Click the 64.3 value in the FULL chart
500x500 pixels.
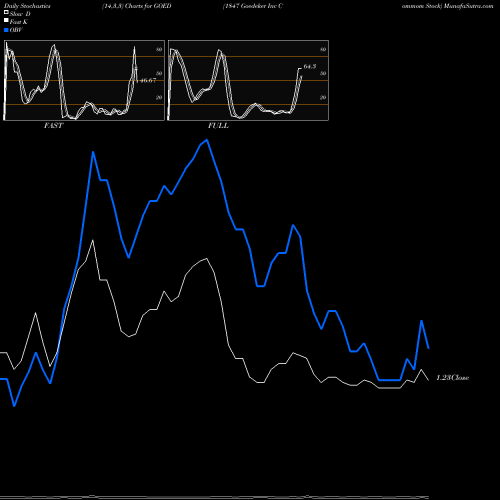[310, 67]
